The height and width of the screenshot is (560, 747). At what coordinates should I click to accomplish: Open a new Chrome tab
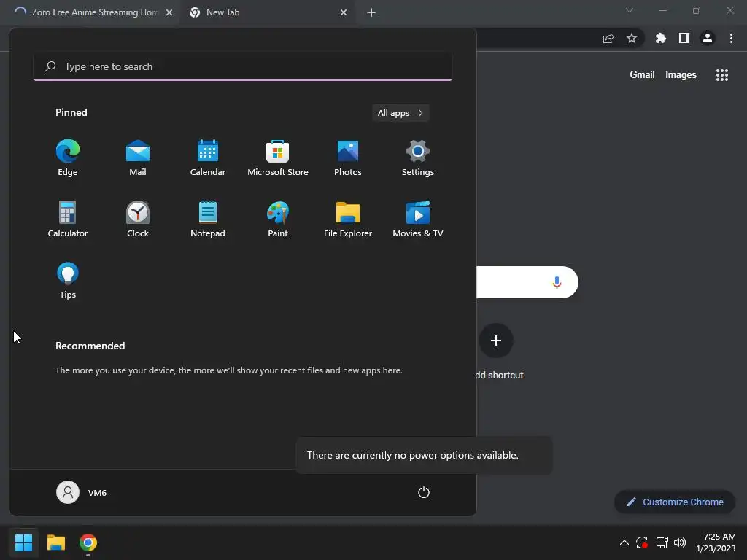click(x=371, y=12)
